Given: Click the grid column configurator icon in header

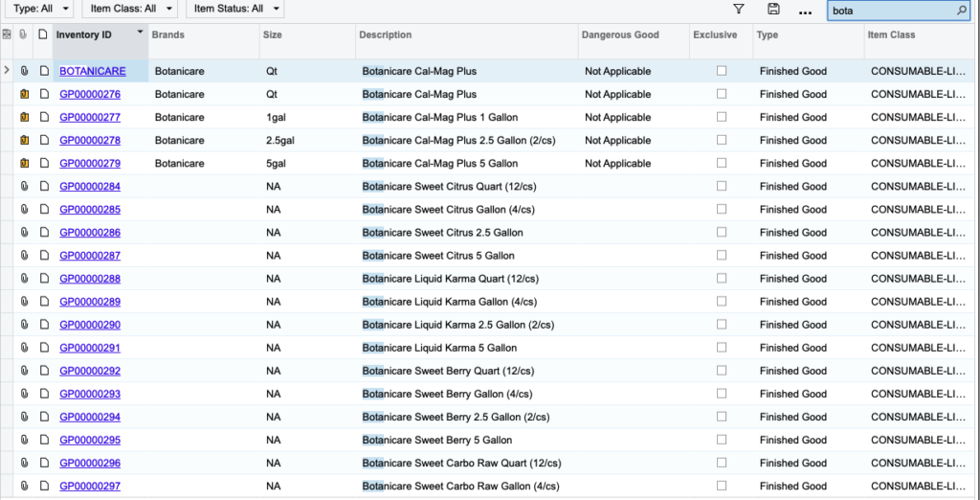Looking at the screenshot, I should 7,35.
